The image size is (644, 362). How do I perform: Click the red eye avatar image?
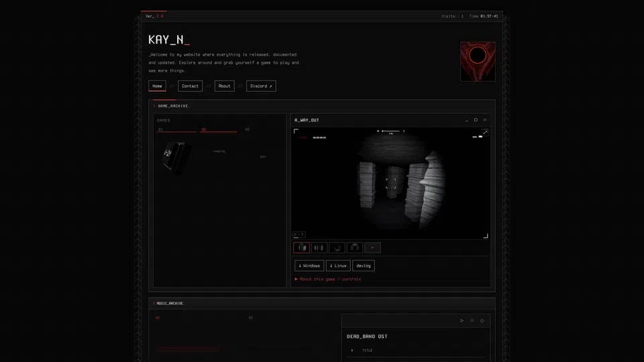coord(478,62)
